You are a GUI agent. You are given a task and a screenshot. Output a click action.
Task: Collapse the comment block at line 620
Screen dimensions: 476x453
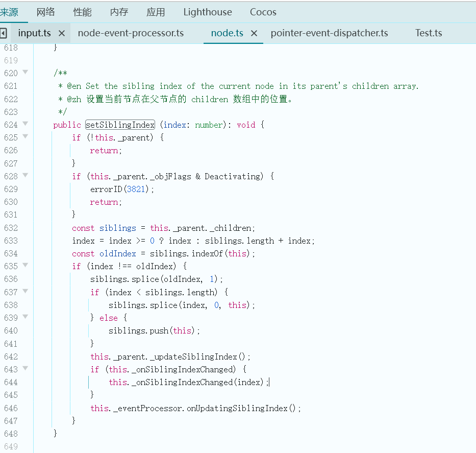click(26, 72)
